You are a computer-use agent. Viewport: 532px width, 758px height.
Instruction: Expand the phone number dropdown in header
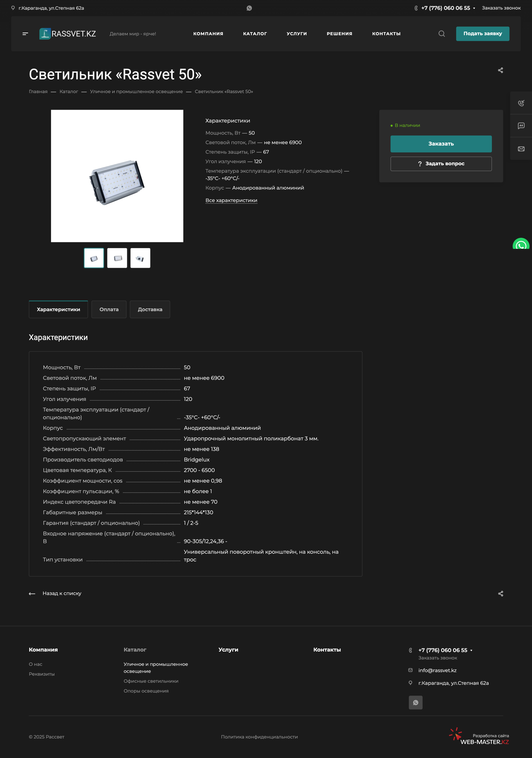(474, 8)
